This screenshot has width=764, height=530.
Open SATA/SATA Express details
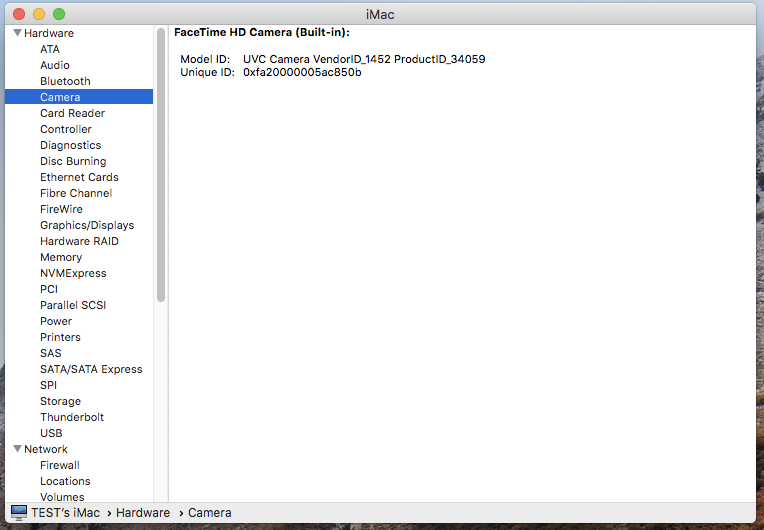click(x=91, y=369)
